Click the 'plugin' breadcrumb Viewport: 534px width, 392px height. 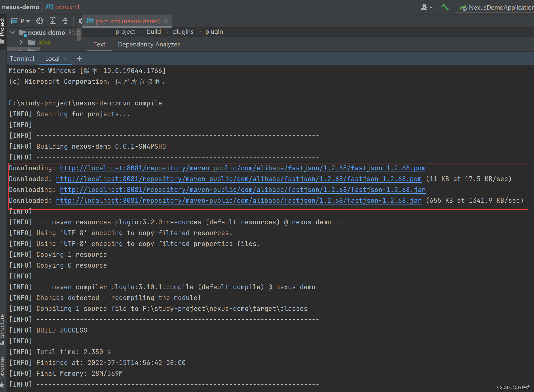tap(214, 32)
